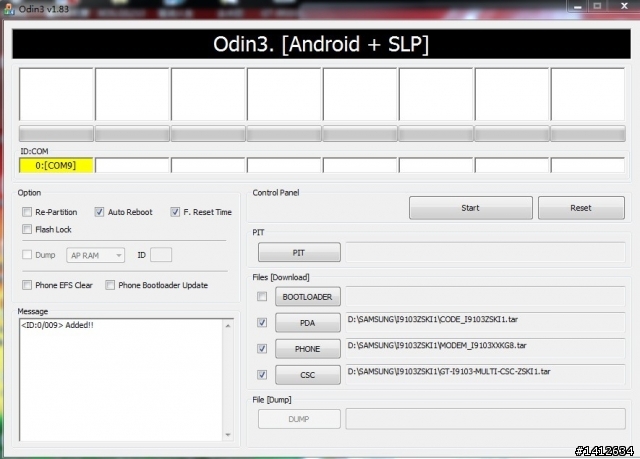640x459 pixels.
Task: Enable Phone EFS Clear option
Action: coord(27,285)
